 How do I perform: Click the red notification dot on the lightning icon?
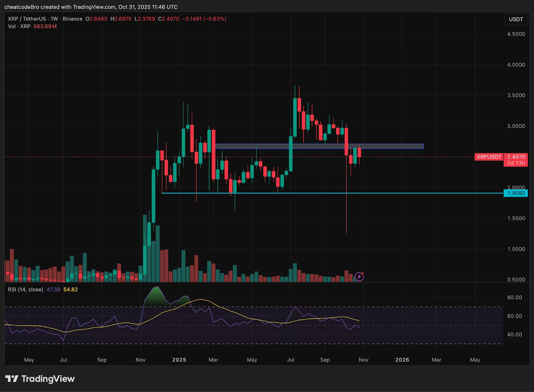(x=362, y=273)
